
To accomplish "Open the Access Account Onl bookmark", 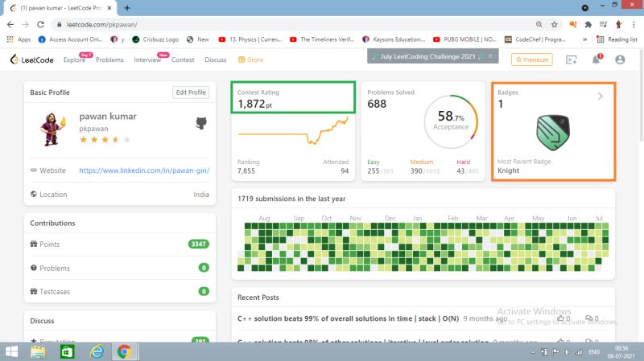I will click(x=70, y=39).
